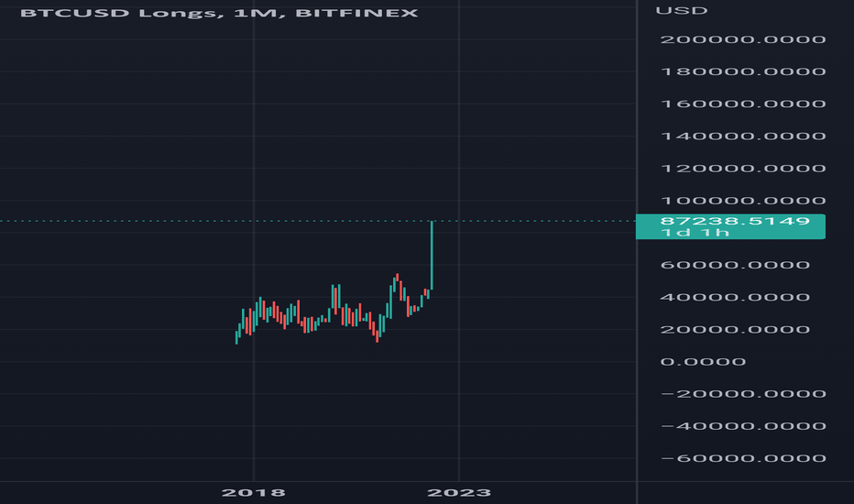
Task: Select the 20000.0000 price axis label
Action: click(x=735, y=329)
